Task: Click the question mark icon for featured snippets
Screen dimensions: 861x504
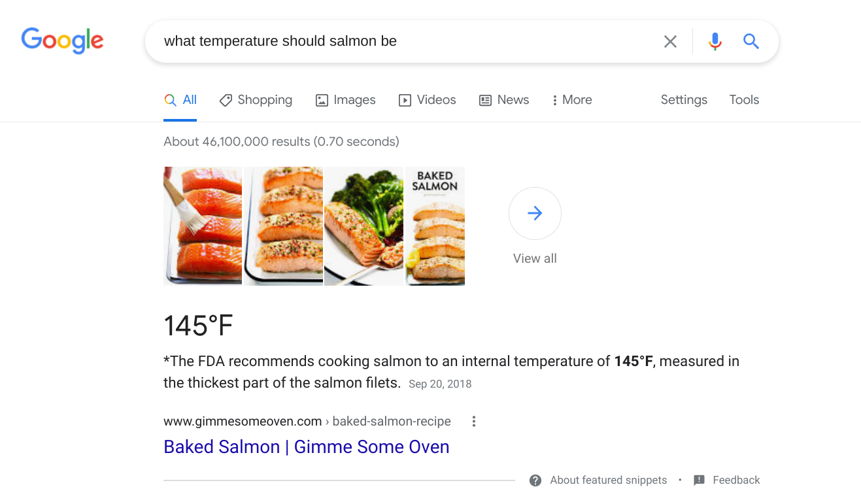Action: pos(535,480)
